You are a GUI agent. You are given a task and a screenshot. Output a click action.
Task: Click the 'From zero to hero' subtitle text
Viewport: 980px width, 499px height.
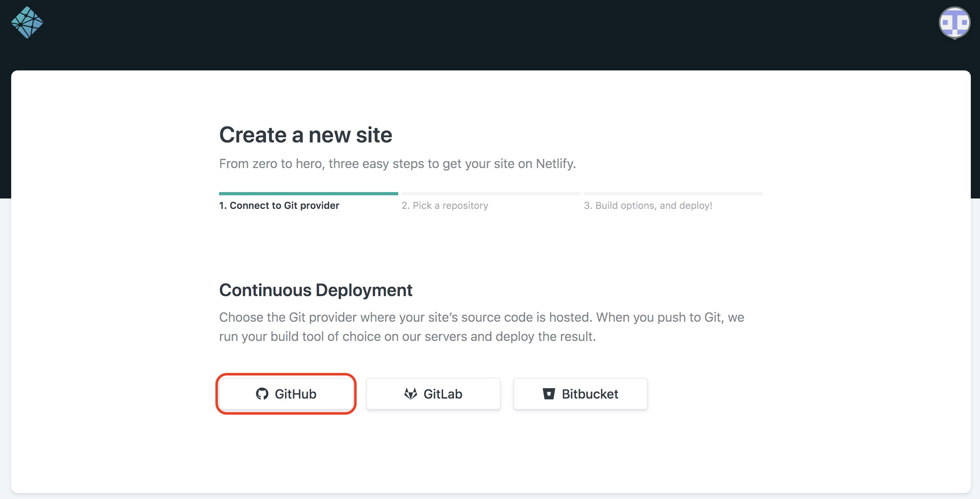click(397, 164)
